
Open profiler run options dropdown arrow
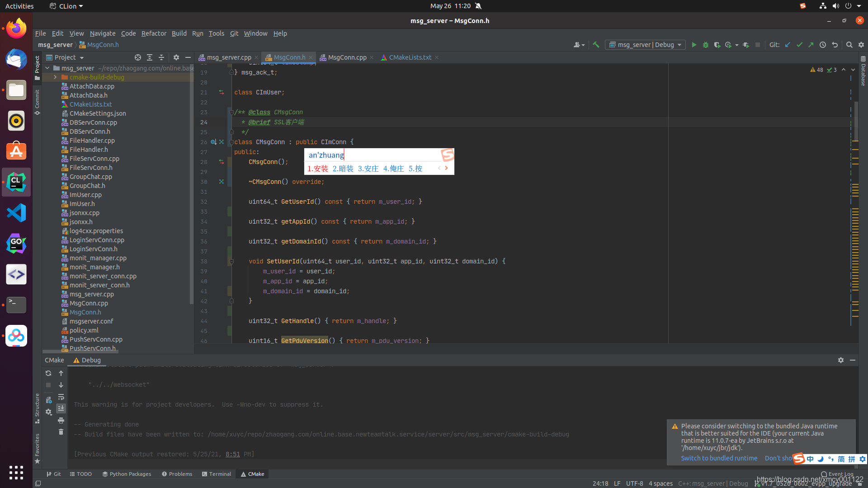point(737,45)
